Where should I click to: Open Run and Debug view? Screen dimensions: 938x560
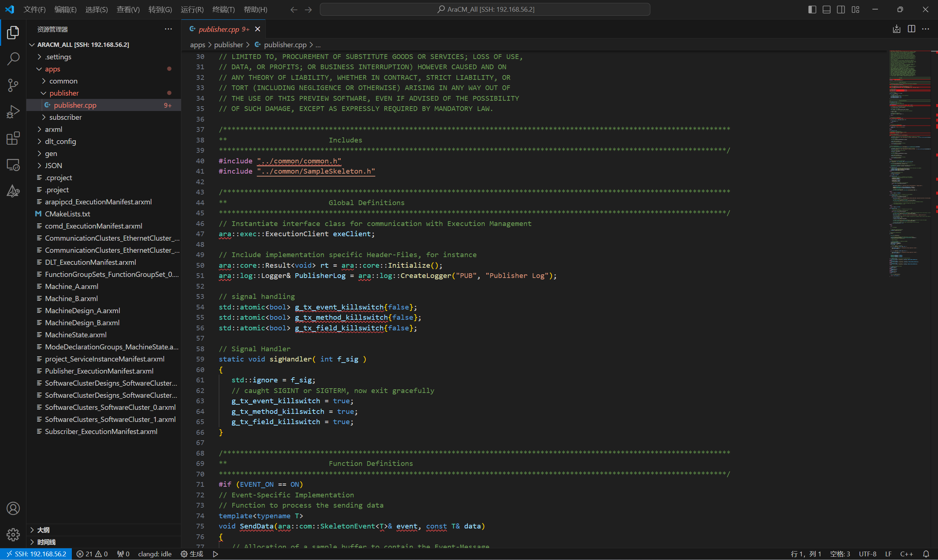pyautogui.click(x=13, y=112)
